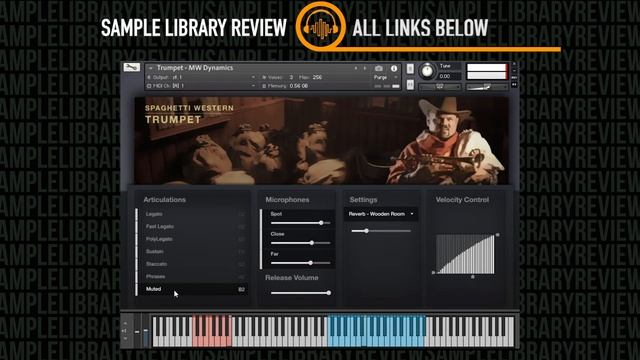This screenshot has width=640, height=360.
Task: Click the reverb amount slider handle
Action: (367, 231)
